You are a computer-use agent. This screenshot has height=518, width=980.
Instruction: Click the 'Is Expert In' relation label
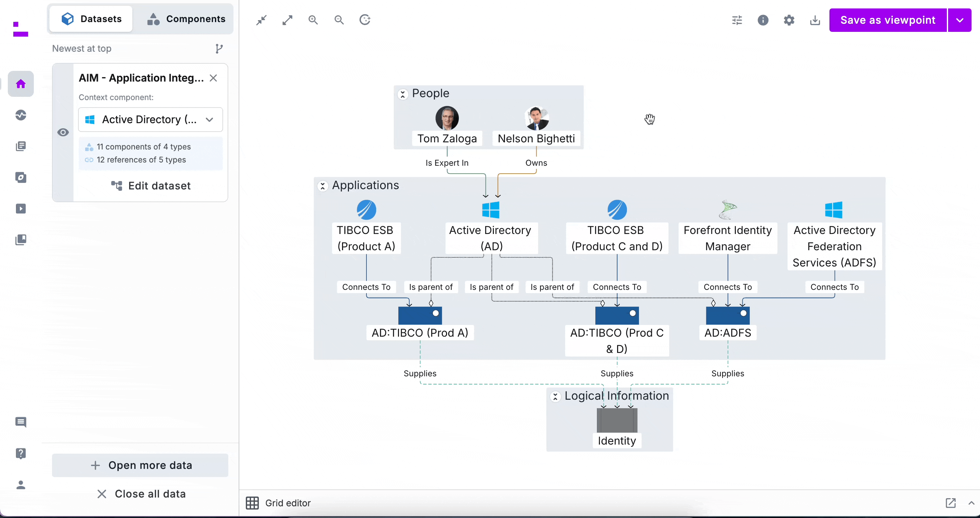(x=447, y=163)
